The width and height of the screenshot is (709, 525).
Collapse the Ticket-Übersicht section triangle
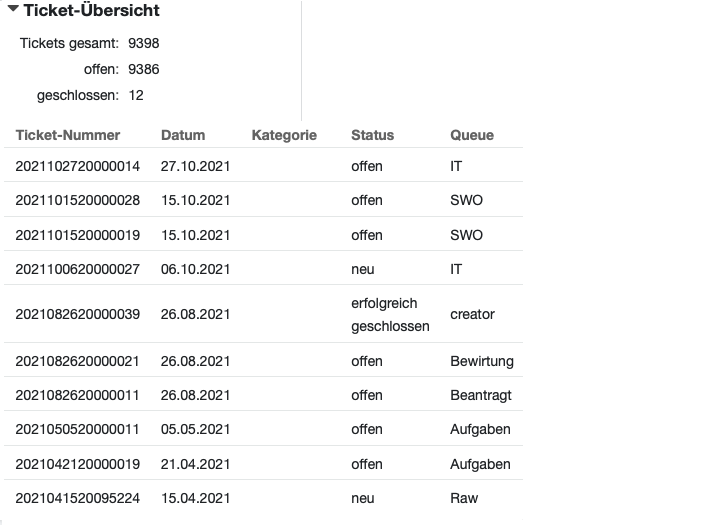click(x=13, y=9)
